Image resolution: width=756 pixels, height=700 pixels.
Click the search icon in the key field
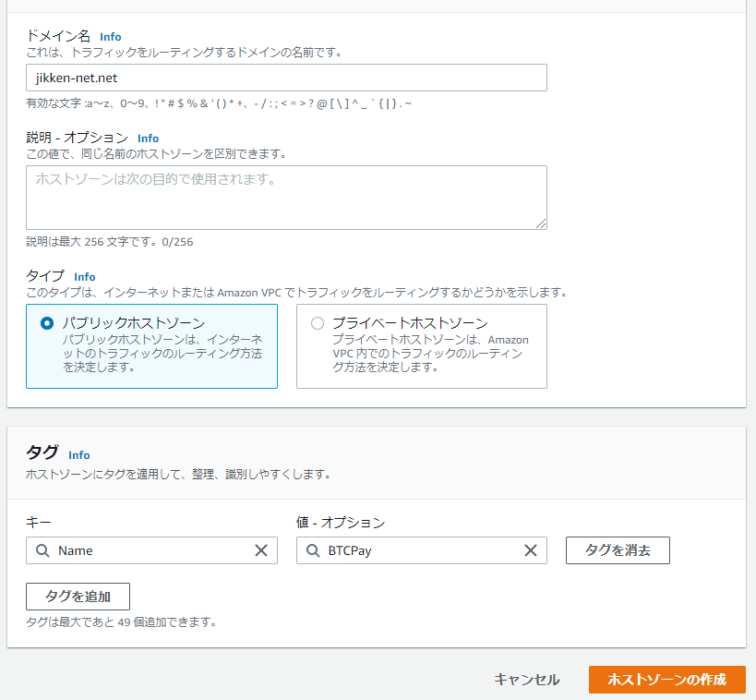(42, 550)
